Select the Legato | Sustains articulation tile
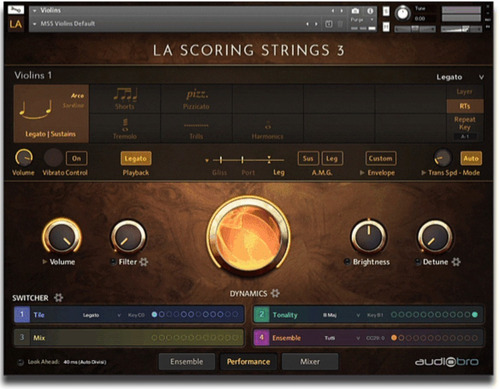Screen dimensions: 500x389 (x=51, y=113)
